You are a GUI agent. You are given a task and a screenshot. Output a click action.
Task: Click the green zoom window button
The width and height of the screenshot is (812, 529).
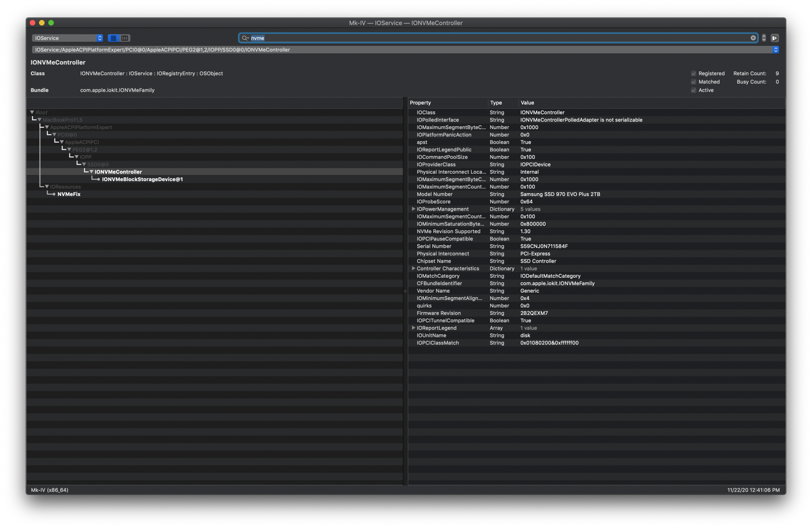tap(51, 23)
